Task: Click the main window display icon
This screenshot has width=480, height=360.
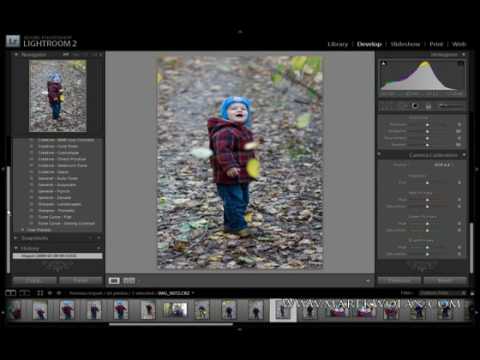Action: click(x=11, y=293)
